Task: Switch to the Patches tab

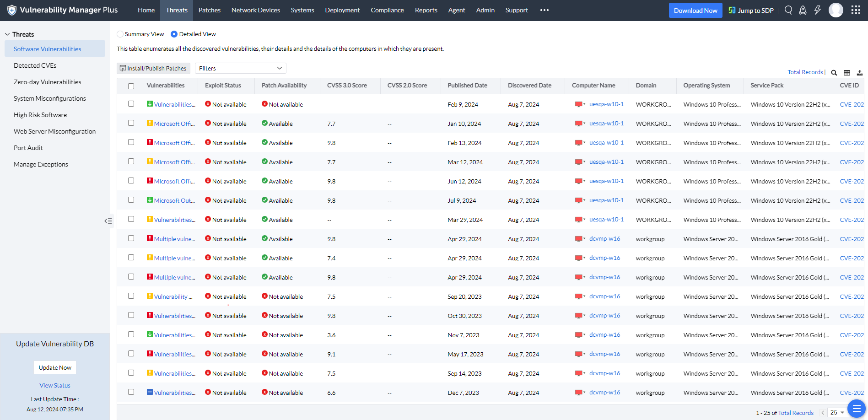Action: [x=209, y=10]
